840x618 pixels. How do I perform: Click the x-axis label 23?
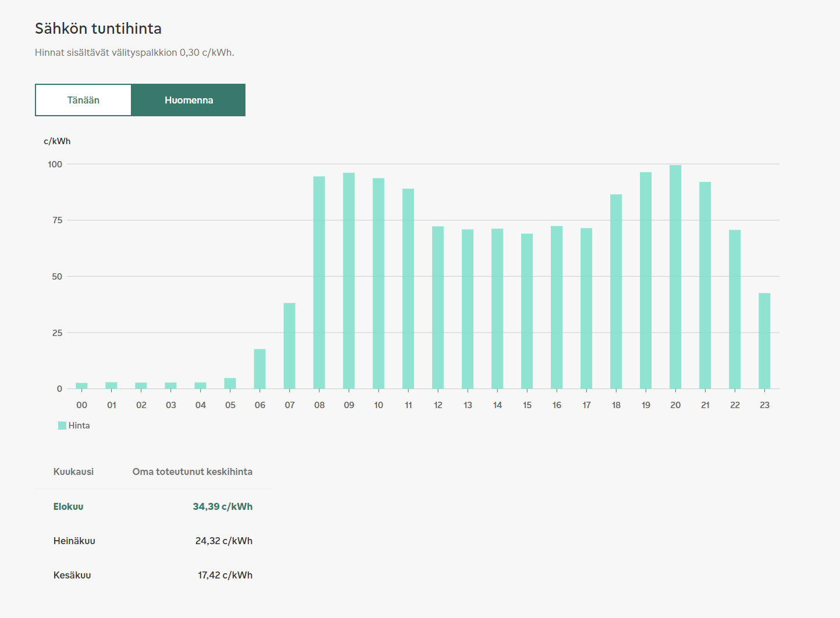click(764, 405)
